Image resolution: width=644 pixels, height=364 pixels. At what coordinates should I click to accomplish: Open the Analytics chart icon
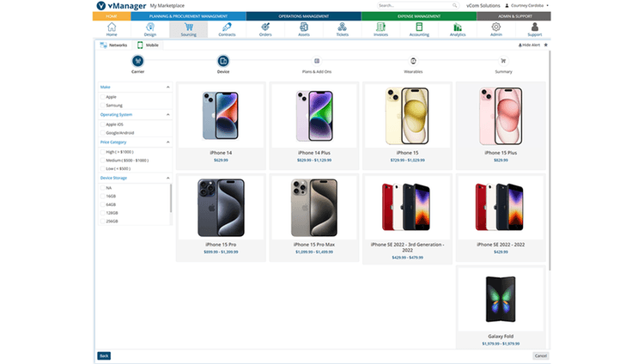coord(458,27)
